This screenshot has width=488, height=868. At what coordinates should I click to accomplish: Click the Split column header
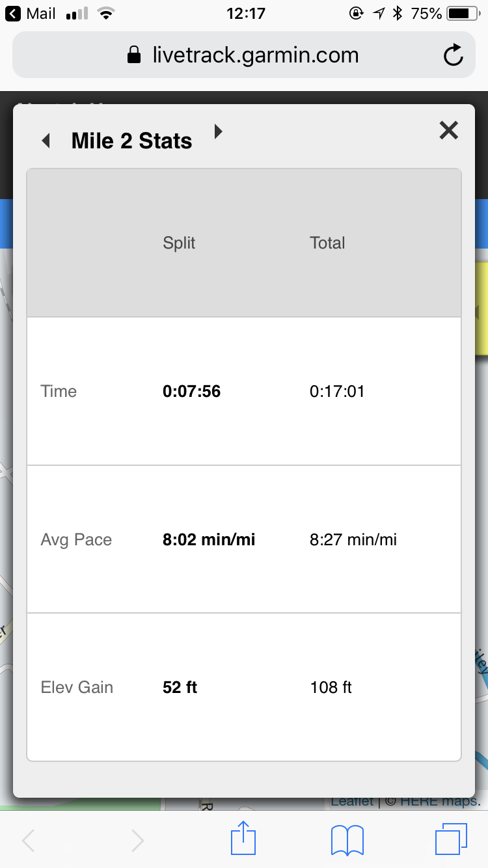pos(179,243)
